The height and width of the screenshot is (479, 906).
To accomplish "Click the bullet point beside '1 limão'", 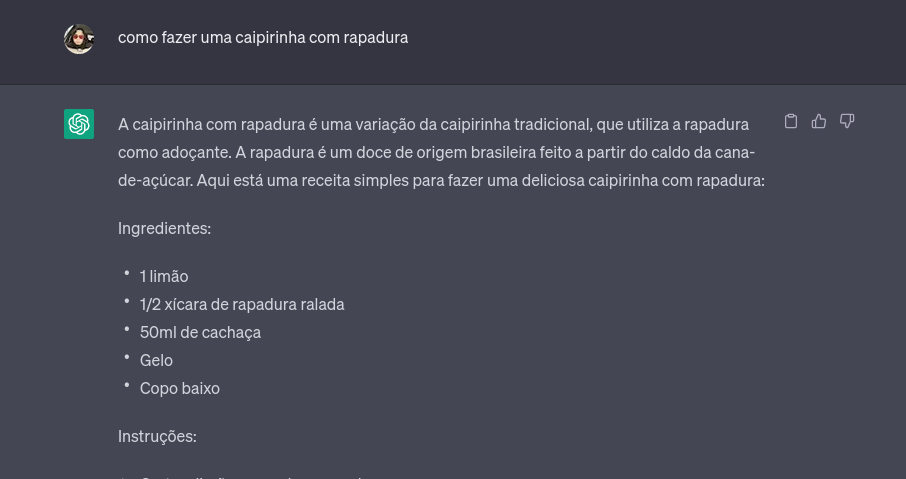I will 127,273.
